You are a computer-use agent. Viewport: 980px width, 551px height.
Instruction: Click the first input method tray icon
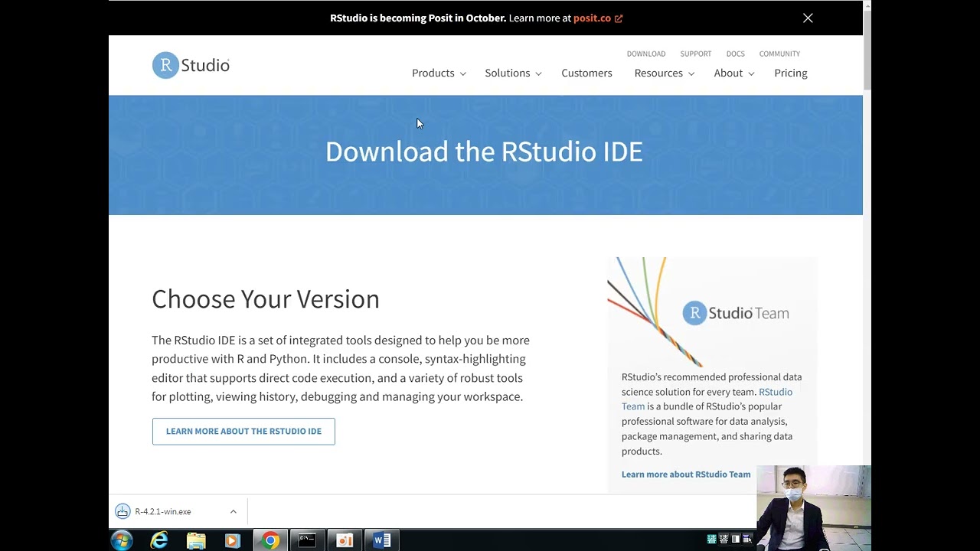711,540
